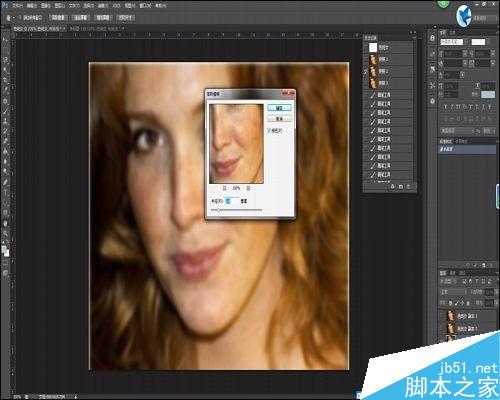This screenshot has width=500, height=400.
Task: Click the text color swatch in Character panel
Action: point(488,95)
